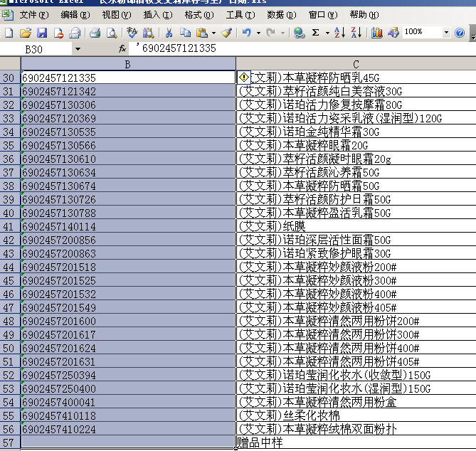Click the Excel document icon beside the menu bar
Screen dimensions: 476x451
point(7,14)
